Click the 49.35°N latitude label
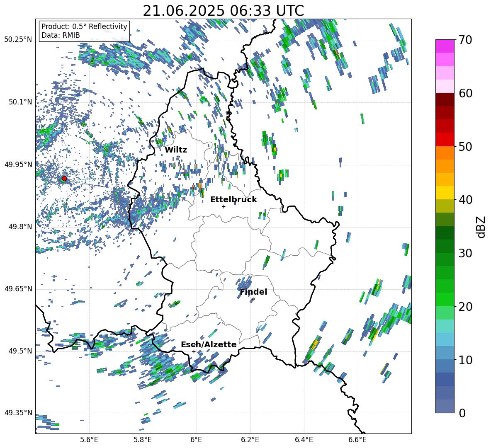491x448 pixels. [x=18, y=413]
